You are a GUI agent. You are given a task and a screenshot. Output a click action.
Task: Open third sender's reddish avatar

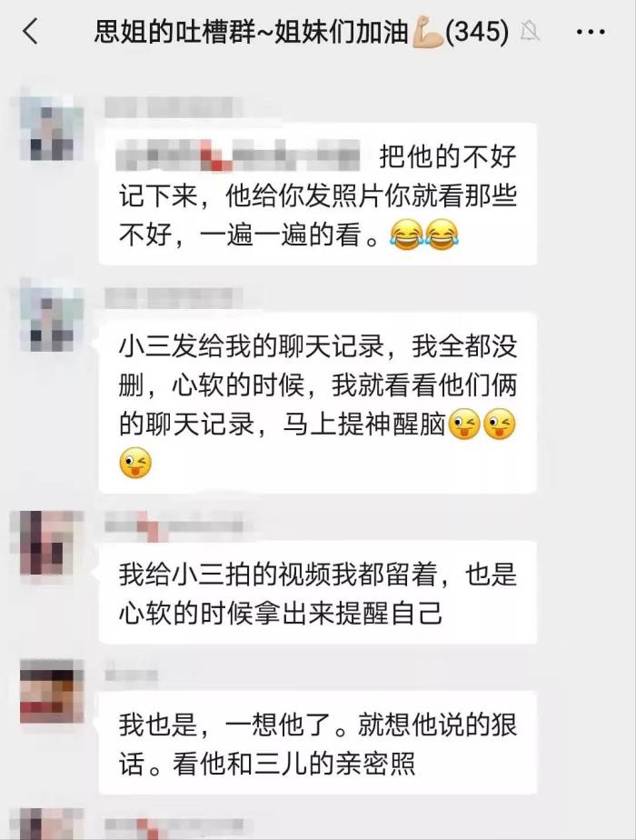point(52,544)
